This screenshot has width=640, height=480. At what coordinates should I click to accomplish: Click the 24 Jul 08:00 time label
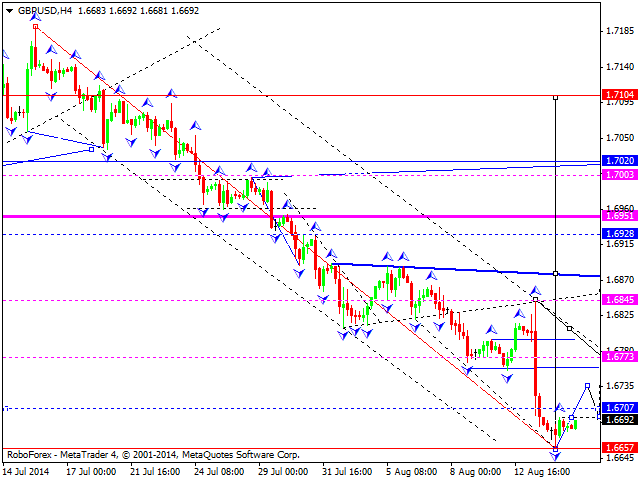(219, 472)
